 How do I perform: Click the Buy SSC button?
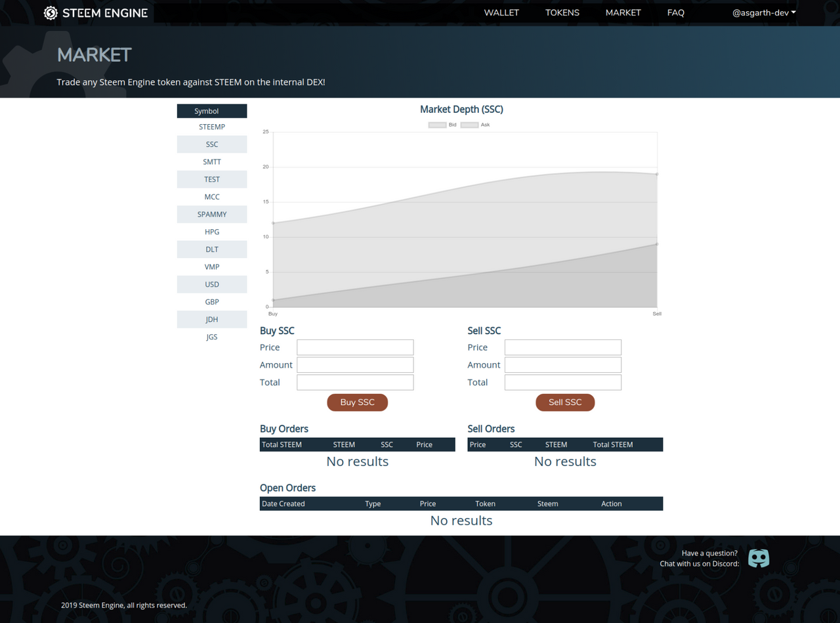coord(358,402)
